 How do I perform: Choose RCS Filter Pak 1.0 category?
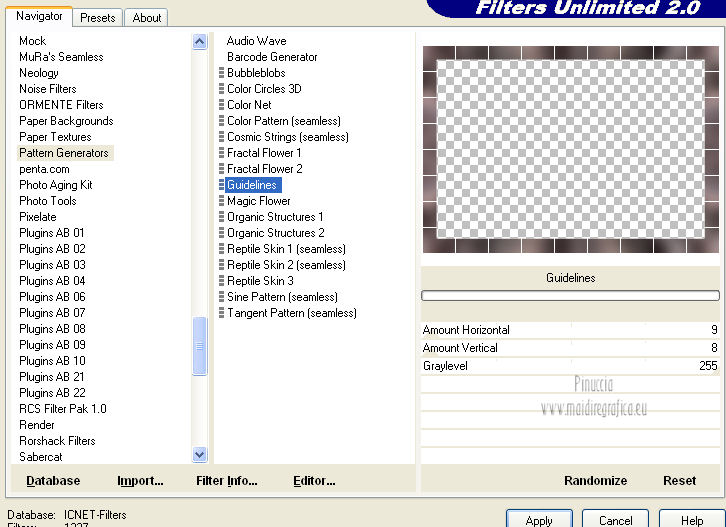[x=63, y=409]
